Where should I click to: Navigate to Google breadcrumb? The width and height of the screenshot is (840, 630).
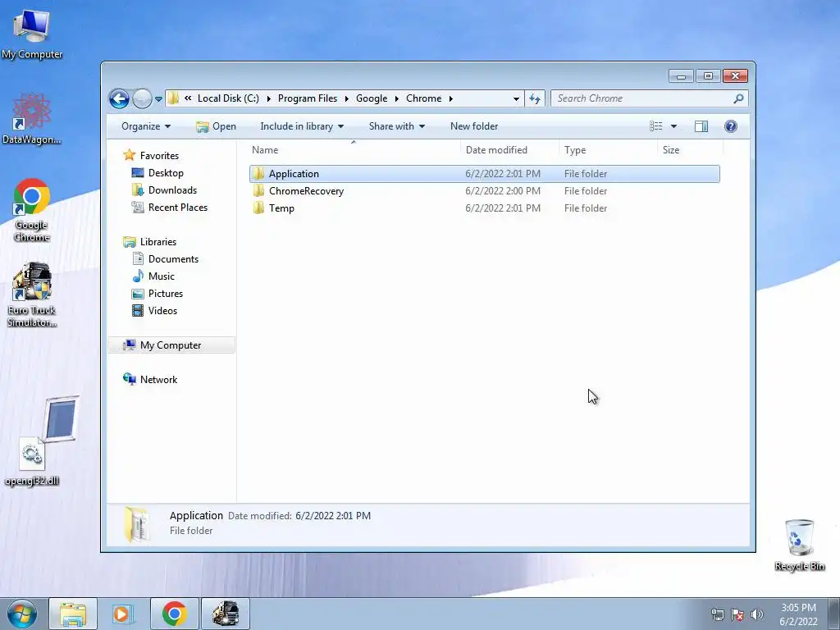pyautogui.click(x=372, y=98)
